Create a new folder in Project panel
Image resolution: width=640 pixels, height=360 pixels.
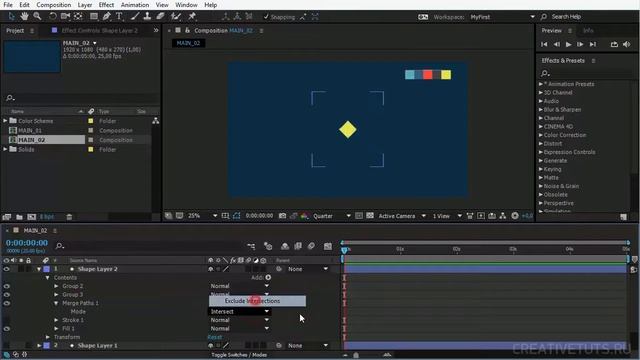click(19, 217)
